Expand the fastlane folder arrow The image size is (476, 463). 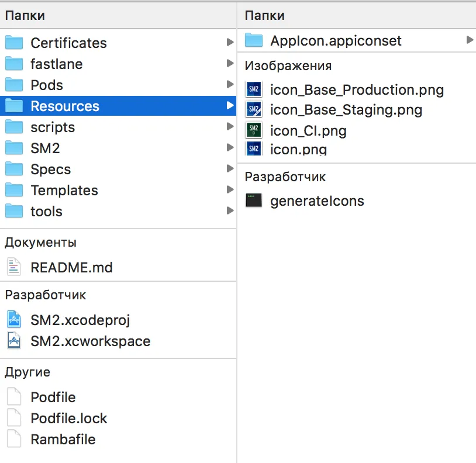[230, 64]
